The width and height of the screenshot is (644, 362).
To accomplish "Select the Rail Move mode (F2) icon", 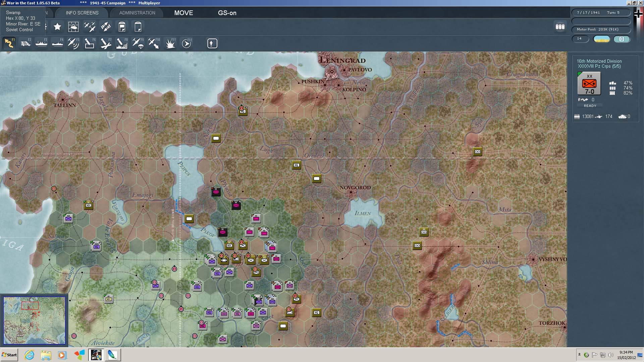I will pos(25,43).
